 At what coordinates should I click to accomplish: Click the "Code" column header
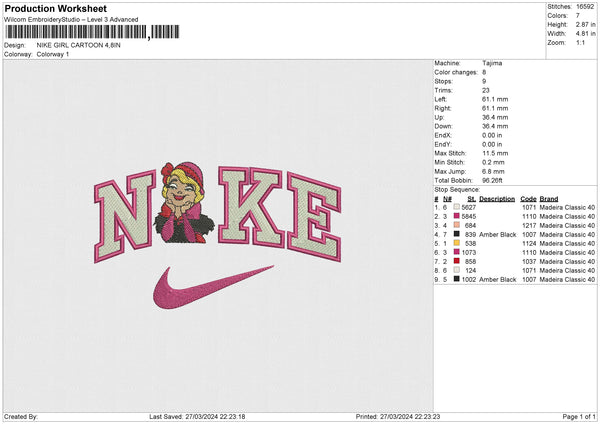click(x=528, y=199)
